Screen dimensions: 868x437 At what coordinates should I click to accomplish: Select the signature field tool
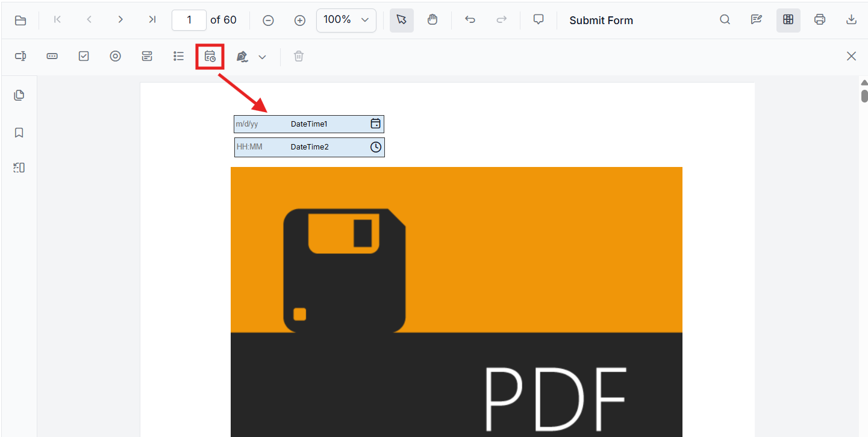[242, 57]
